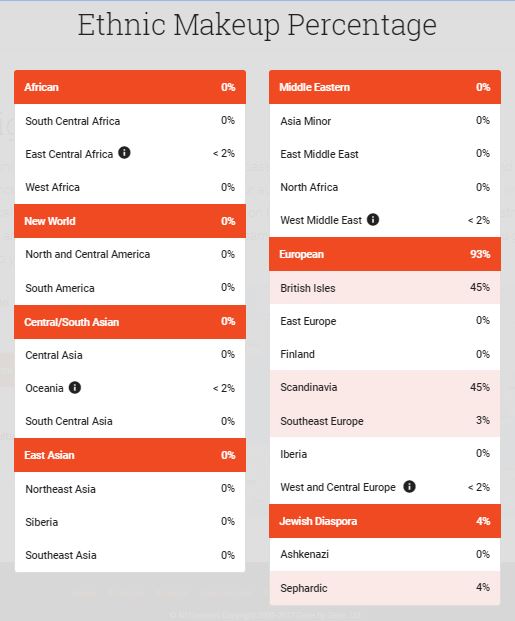This screenshot has width=515, height=621.
Task: Select the Scandinavia 45% row
Action: click(x=385, y=387)
